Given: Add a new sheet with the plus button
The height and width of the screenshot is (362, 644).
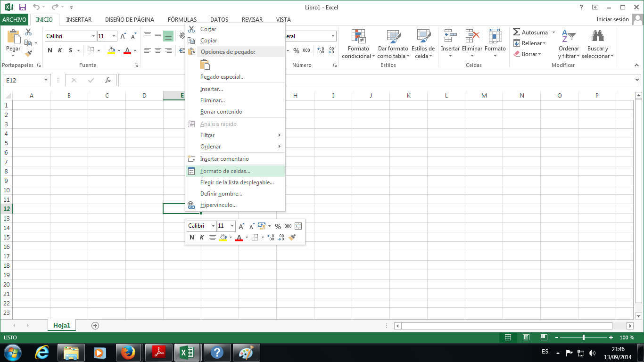Looking at the screenshot, I should pyautogui.click(x=95, y=325).
